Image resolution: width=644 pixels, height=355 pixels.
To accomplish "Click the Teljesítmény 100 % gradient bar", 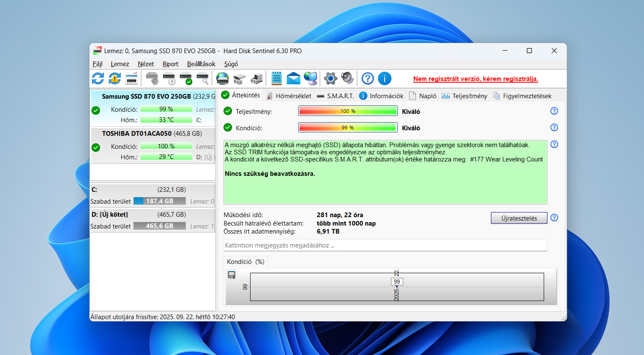I will (348, 111).
